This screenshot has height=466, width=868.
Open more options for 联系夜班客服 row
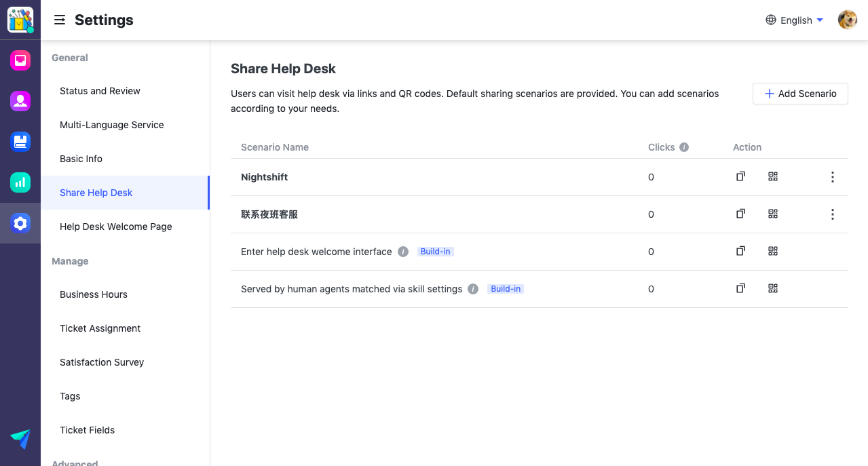(832, 214)
